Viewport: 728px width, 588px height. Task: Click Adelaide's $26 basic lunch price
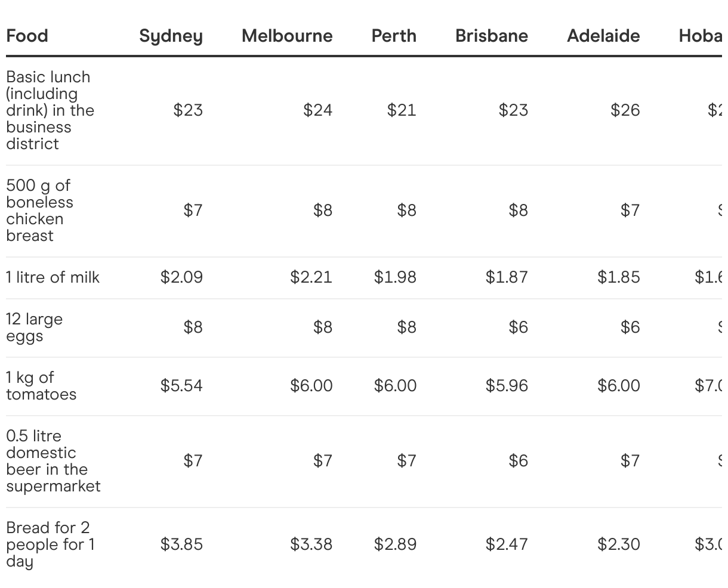pos(625,110)
